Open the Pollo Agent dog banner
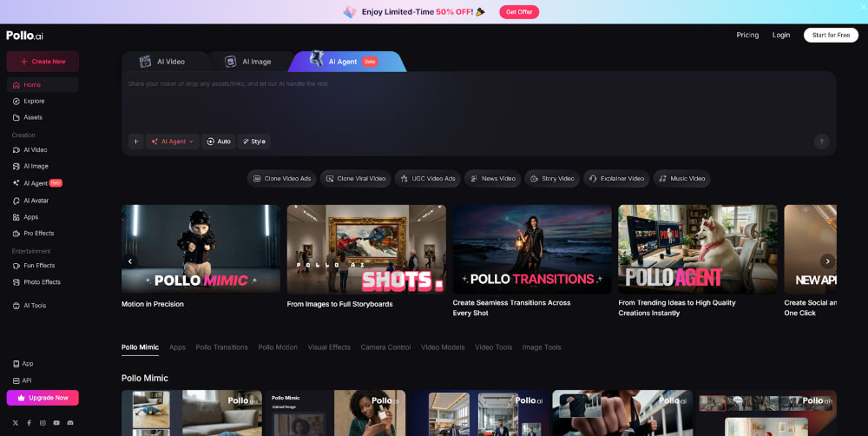The width and height of the screenshot is (868, 436). tap(698, 248)
